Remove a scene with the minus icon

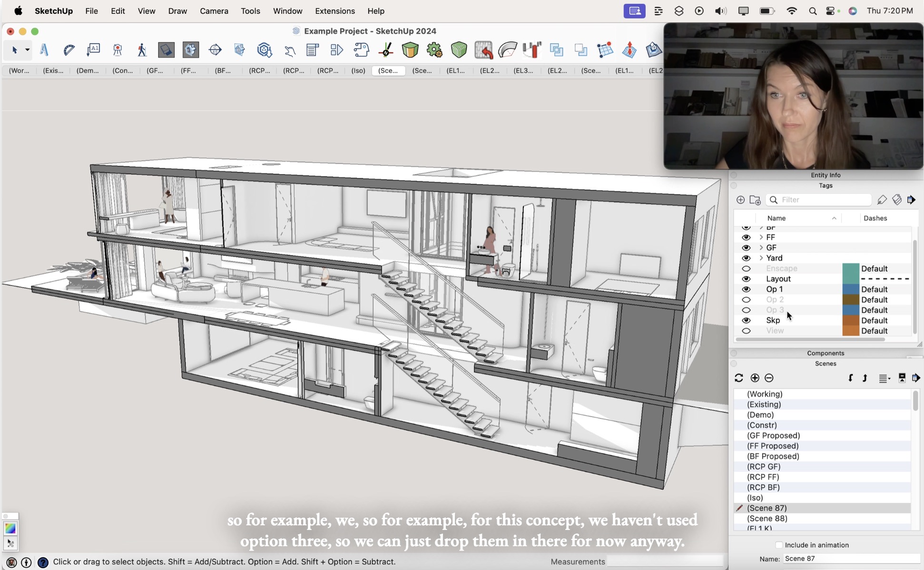coord(769,378)
